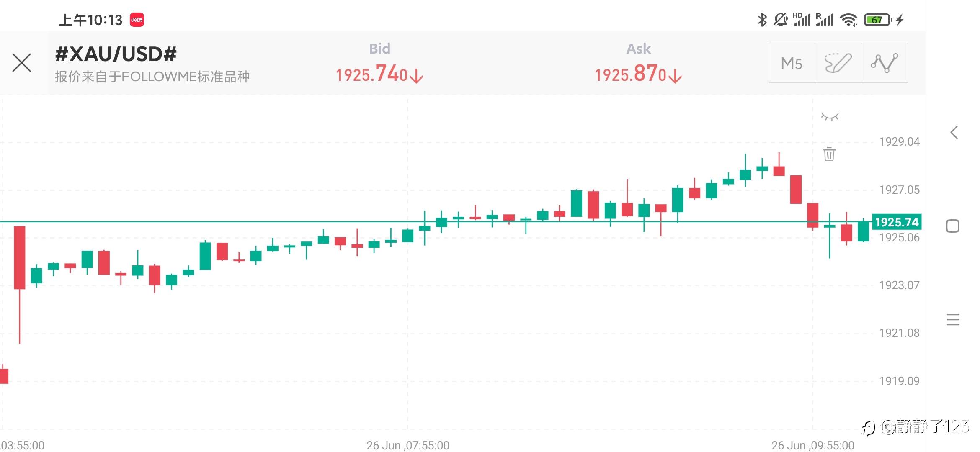
Task: Open the M5 timeframe selector
Action: 792,63
